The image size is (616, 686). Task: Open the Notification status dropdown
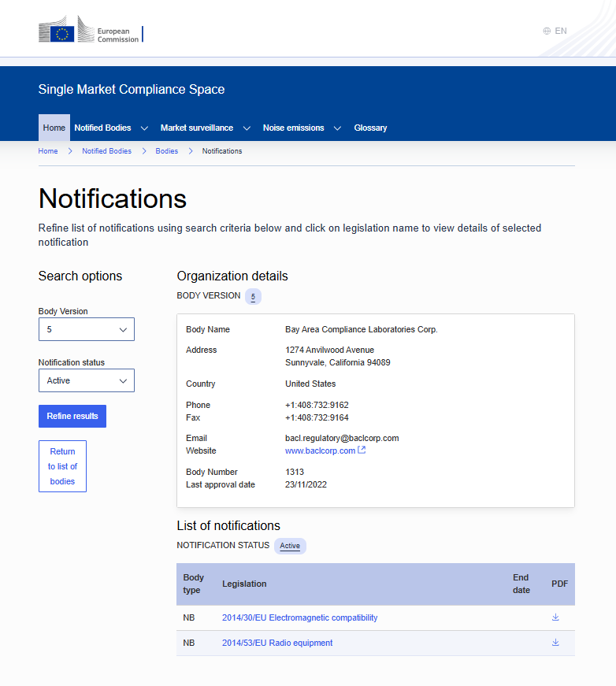[87, 380]
